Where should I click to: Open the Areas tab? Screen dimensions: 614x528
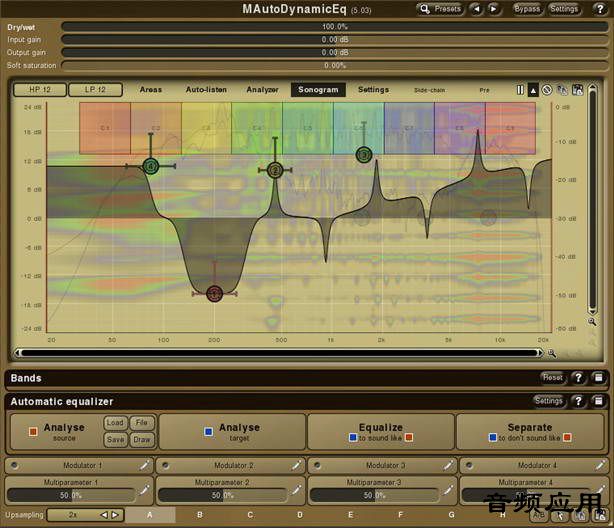click(x=151, y=90)
